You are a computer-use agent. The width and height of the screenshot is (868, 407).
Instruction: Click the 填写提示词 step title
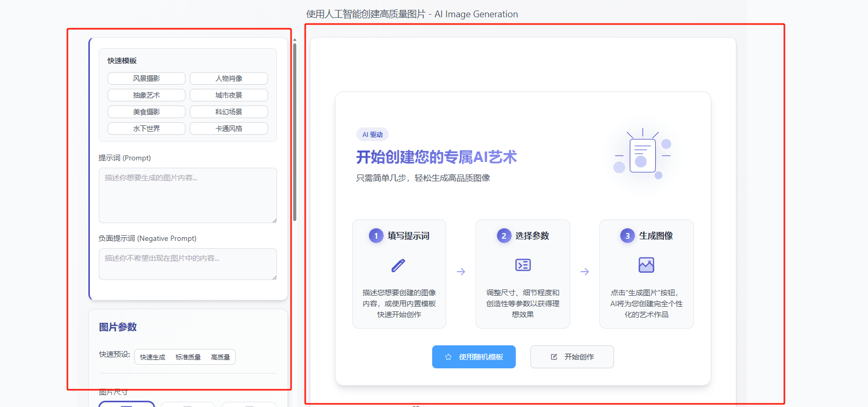pyautogui.click(x=409, y=236)
